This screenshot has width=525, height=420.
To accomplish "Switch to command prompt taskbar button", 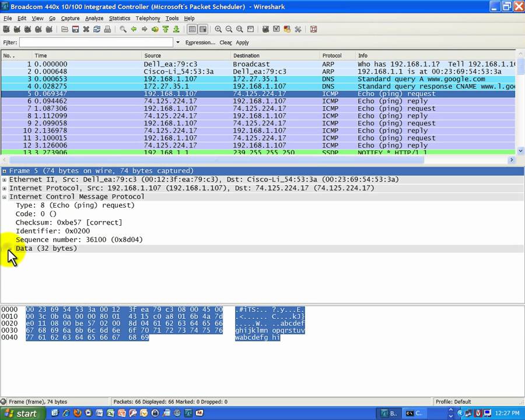I will pos(414,414).
